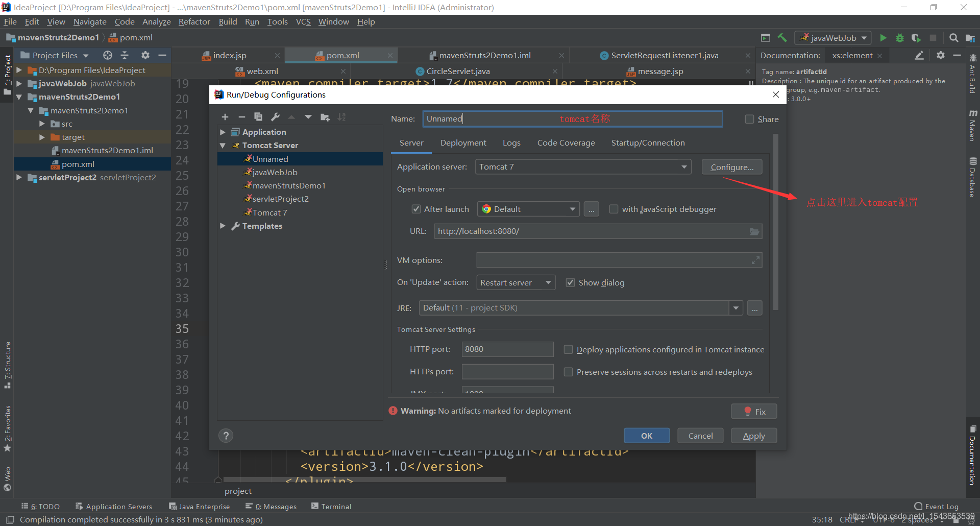Click the edit source pencil icon in Documentation
980x526 pixels.
(919, 55)
